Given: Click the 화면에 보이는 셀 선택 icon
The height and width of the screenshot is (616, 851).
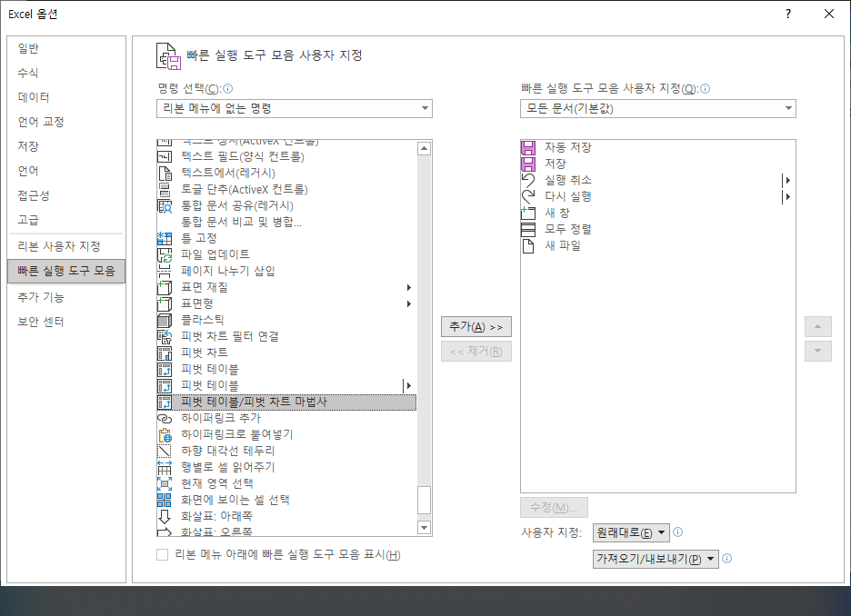Looking at the screenshot, I should coord(165,500).
